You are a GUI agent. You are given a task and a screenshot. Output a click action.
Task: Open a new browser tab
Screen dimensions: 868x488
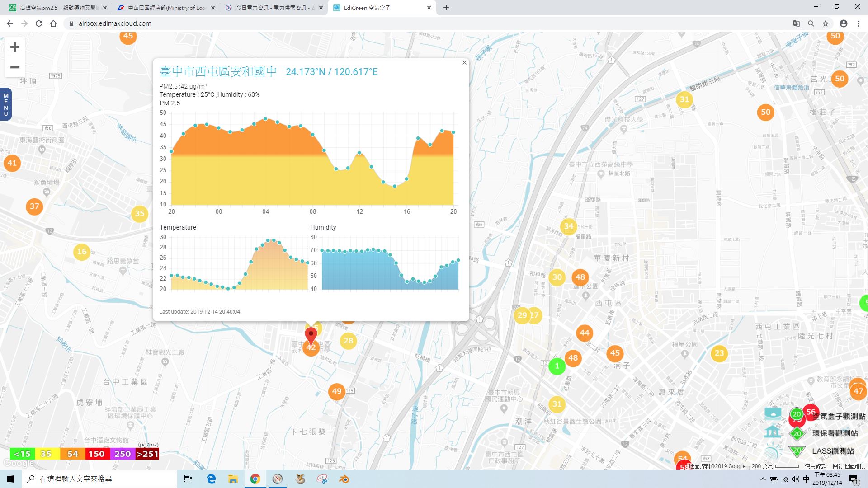click(446, 8)
